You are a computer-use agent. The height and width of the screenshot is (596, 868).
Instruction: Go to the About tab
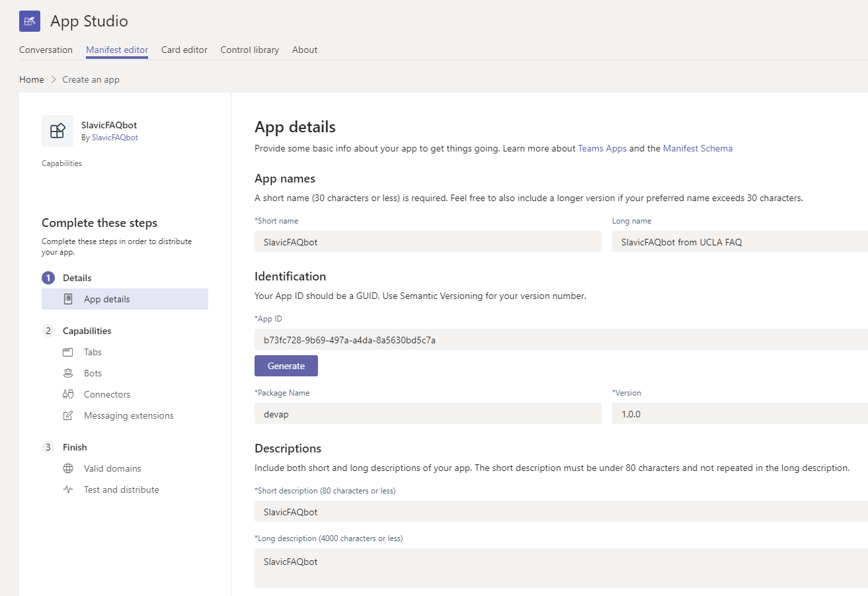click(305, 50)
